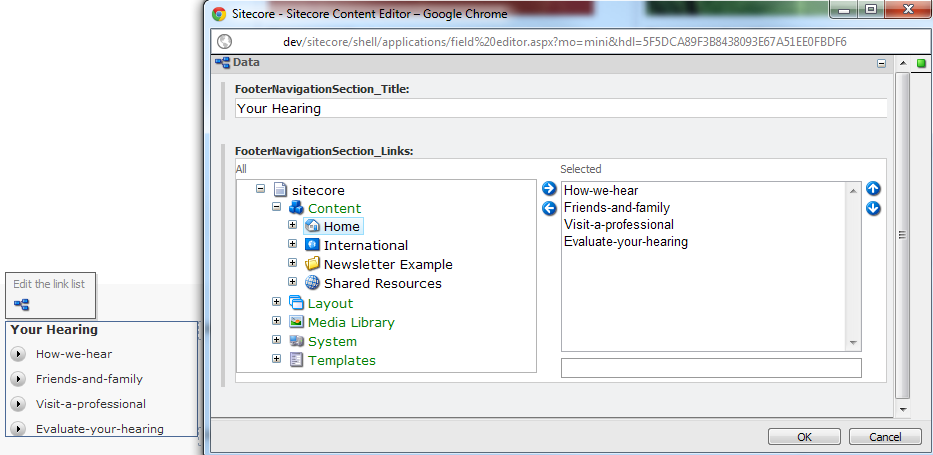
Task: Collapse the Data section panel
Action: click(x=881, y=64)
